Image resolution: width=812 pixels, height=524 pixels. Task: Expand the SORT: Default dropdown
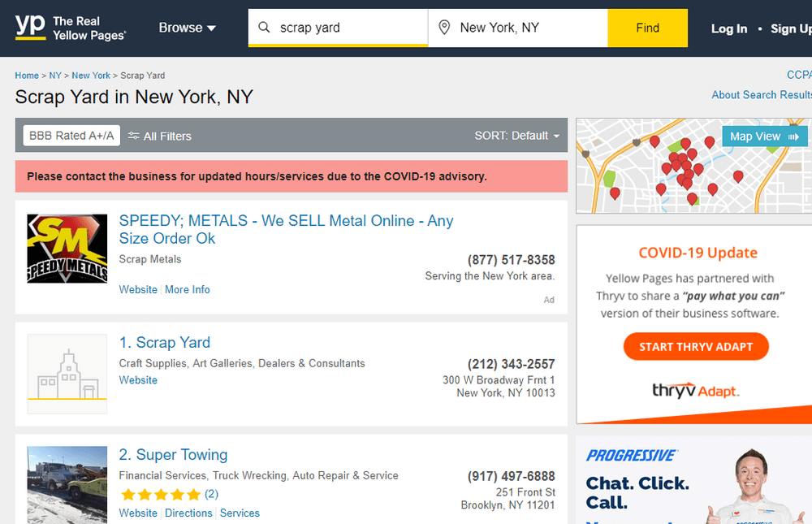[x=516, y=136]
